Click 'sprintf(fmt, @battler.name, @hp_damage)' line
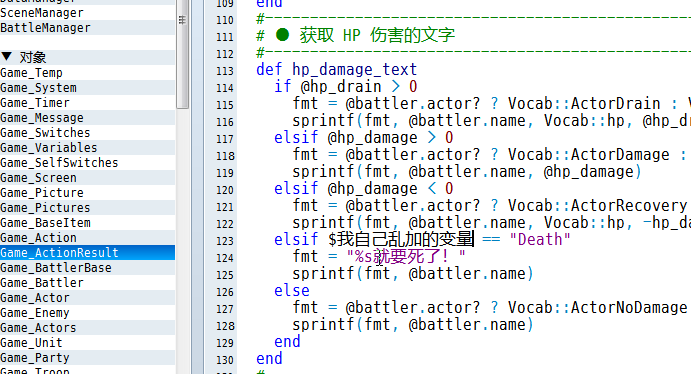 (x=467, y=171)
